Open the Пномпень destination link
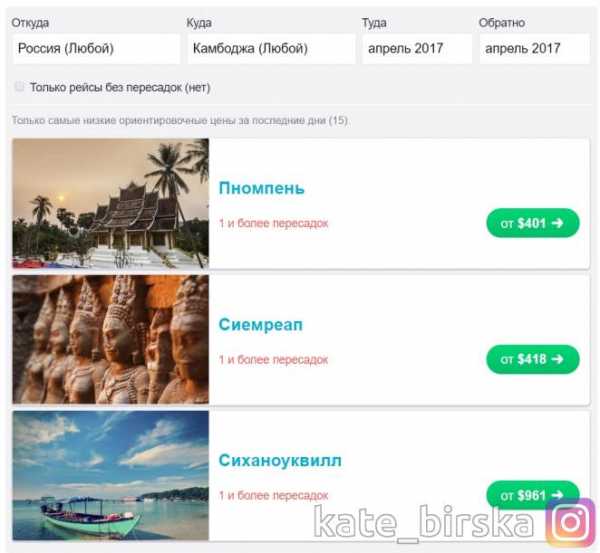The image size is (600, 553). click(x=262, y=188)
